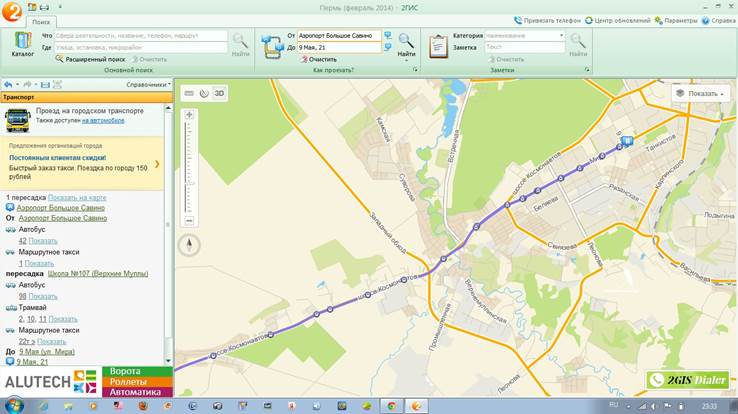Open Центр обновлений
738x414 pixels.
click(618, 21)
